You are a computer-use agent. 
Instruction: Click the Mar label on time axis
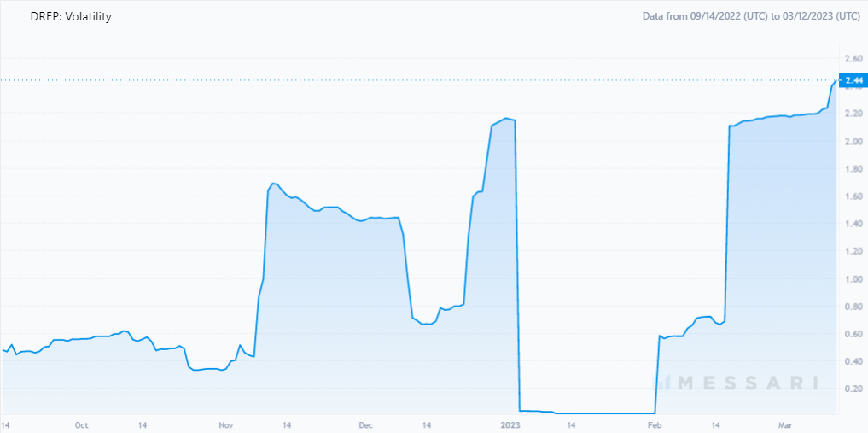[784, 425]
